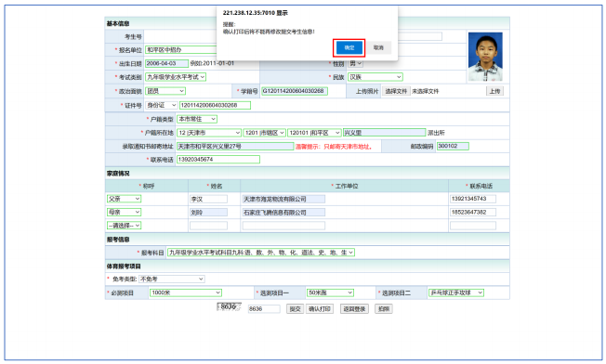The image size is (606, 364).
Task: Open the 120101 和平区 district dropdown
Action: pyautogui.click(x=314, y=133)
